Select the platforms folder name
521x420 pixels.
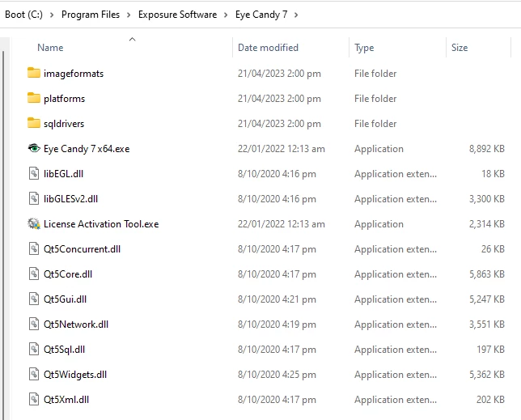pyautogui.click(x=64, y=99)
